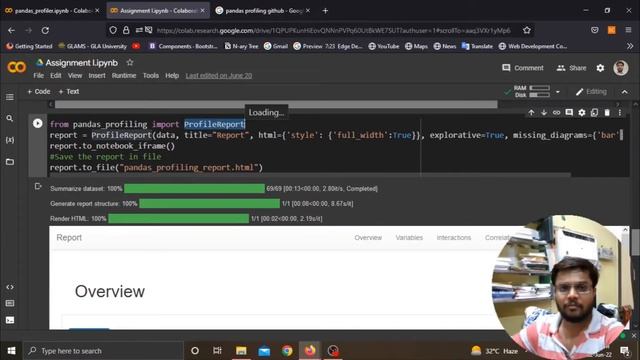The width and height of the screenshot is (640, 360).
Task: Add a comment to the cell
Action: (x=569, y=113)
